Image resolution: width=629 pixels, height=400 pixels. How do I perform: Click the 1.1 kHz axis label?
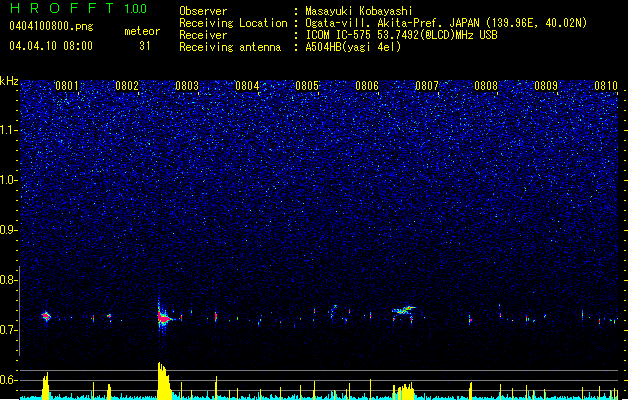(8, 130)
